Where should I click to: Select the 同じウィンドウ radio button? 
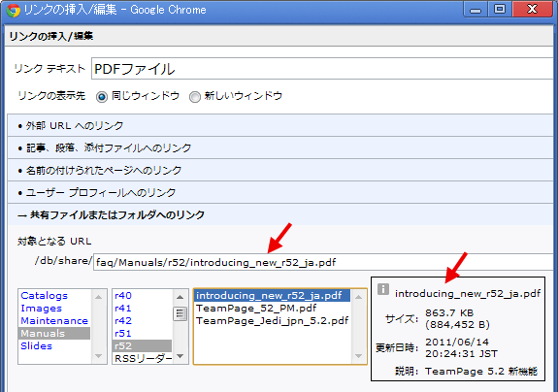coord(102,97)
